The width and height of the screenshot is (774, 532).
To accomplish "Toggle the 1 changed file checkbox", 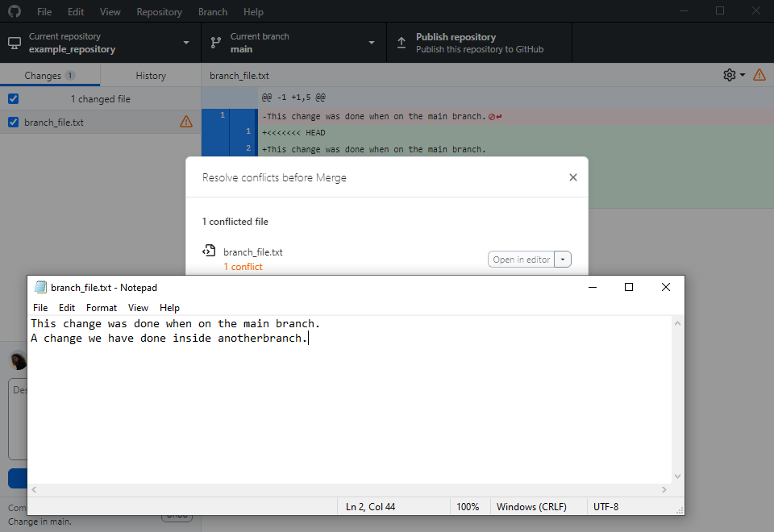I will (14, 98).
